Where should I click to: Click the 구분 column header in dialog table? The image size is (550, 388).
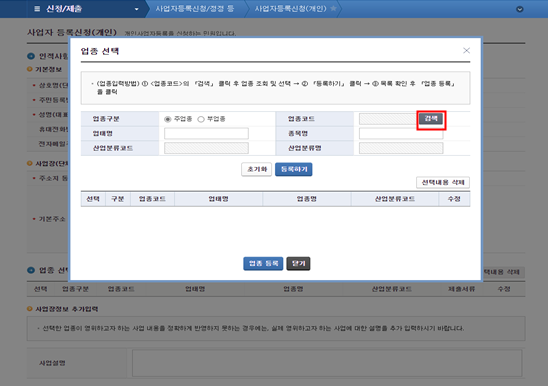point(118,199)
